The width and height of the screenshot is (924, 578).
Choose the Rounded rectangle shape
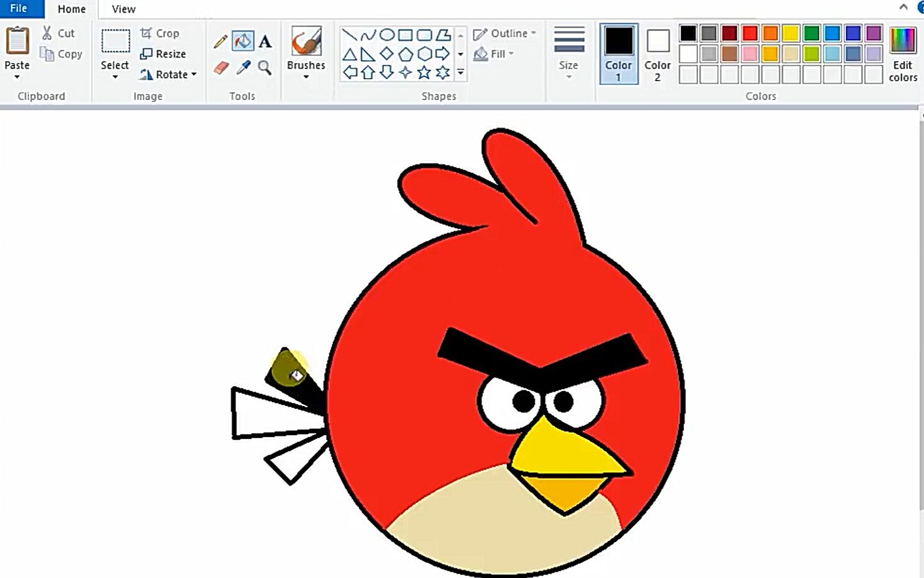tap(424, 35)
